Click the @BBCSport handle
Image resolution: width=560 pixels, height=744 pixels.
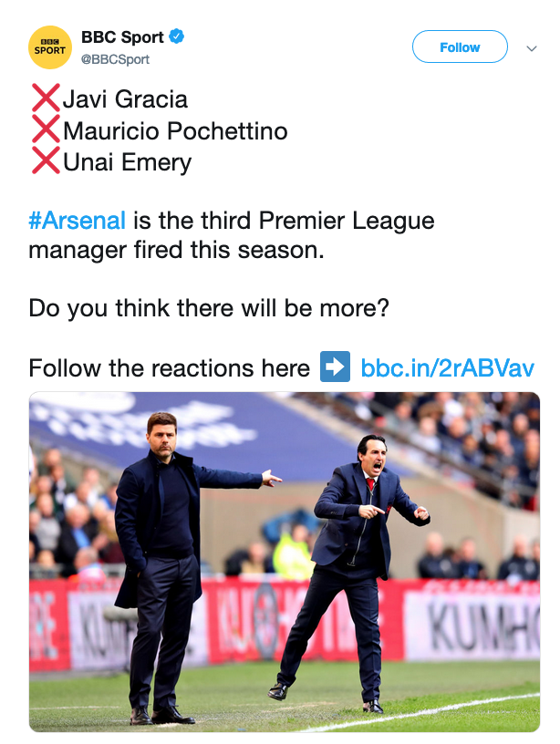point(115,59)
